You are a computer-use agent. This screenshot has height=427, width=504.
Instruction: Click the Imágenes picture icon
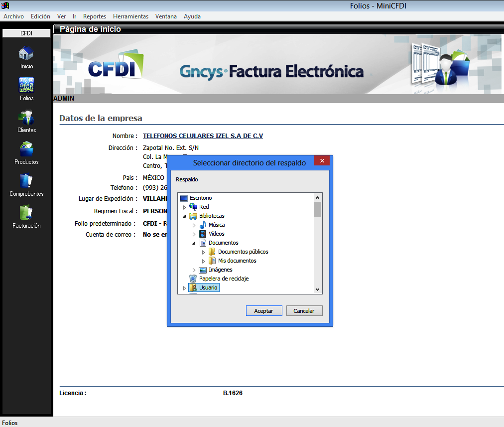203,270
